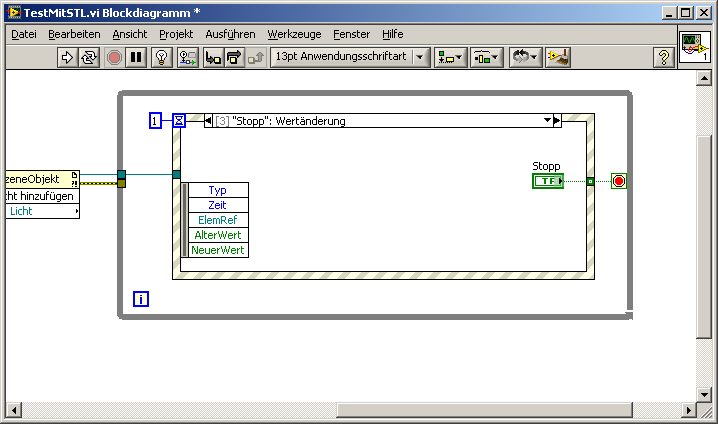This screenshot has height=424, width=718.
Task: Click the loop iteration terminal i
Action: (x=141, y=299)
